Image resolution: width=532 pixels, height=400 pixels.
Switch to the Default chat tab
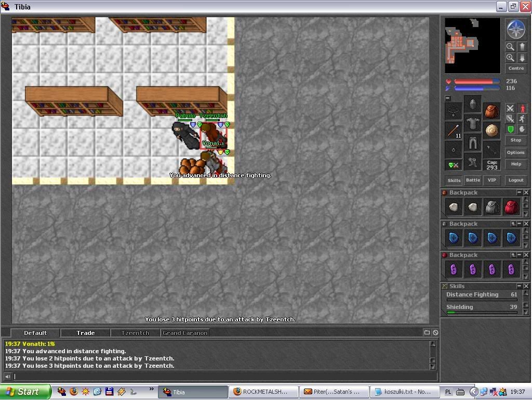(x=35, y=333)
